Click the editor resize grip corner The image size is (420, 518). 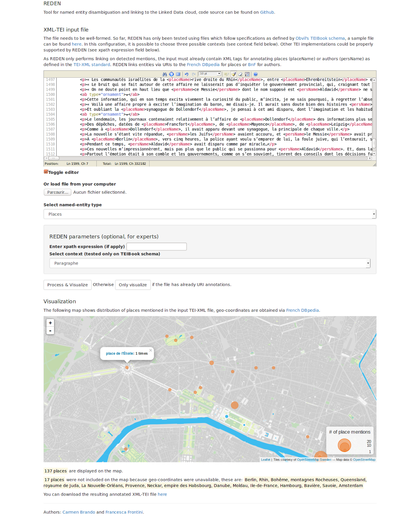click(374, 164)
